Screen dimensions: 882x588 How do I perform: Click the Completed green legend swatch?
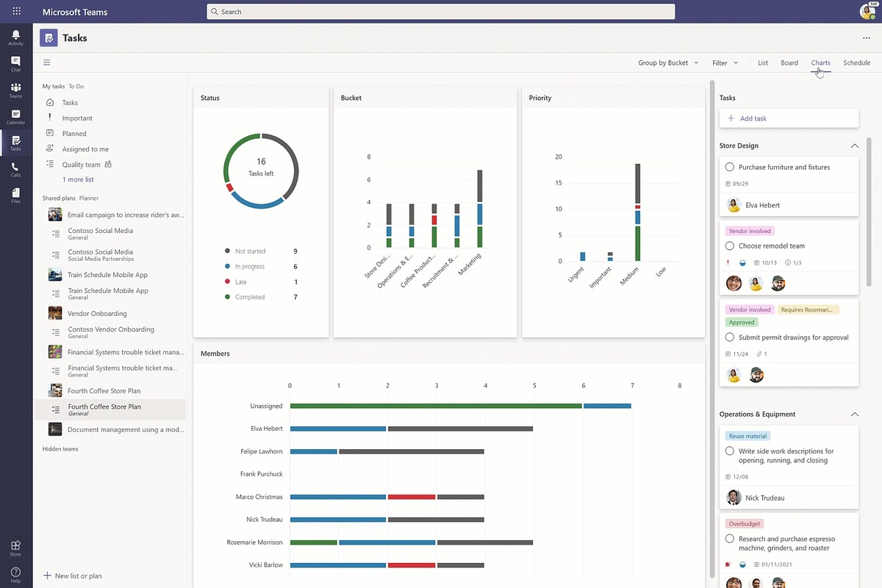[x=228, y=297]
